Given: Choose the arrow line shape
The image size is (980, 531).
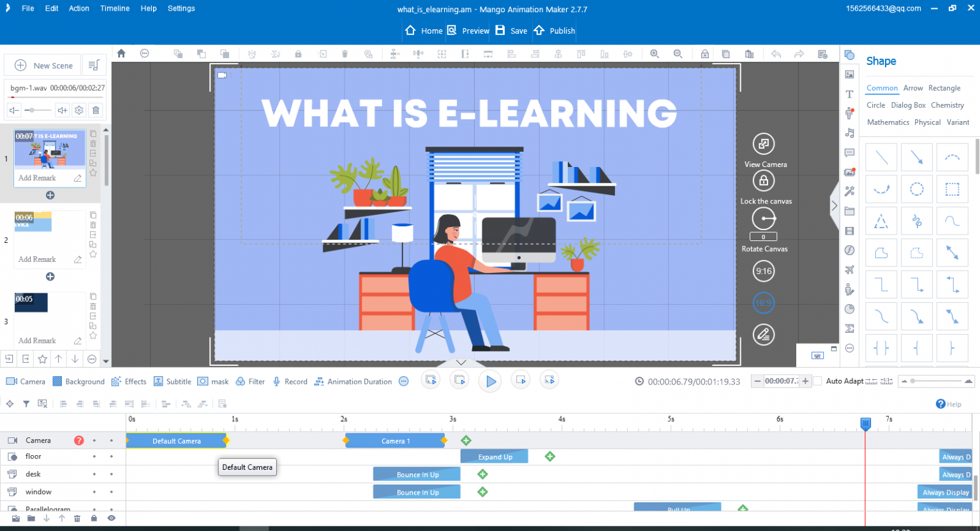Looking at the screenshot, I should tap(916, 157).
